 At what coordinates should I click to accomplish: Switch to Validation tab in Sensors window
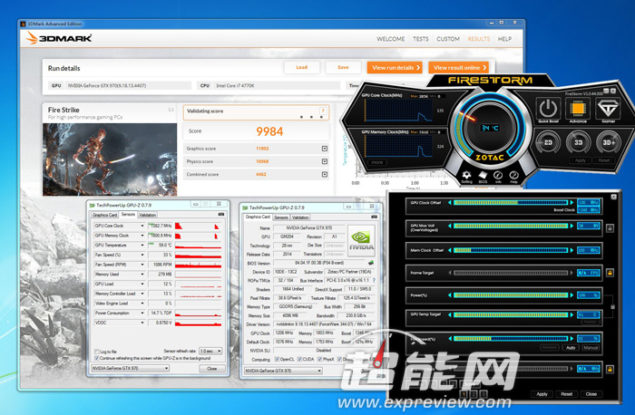coord(147,215)
